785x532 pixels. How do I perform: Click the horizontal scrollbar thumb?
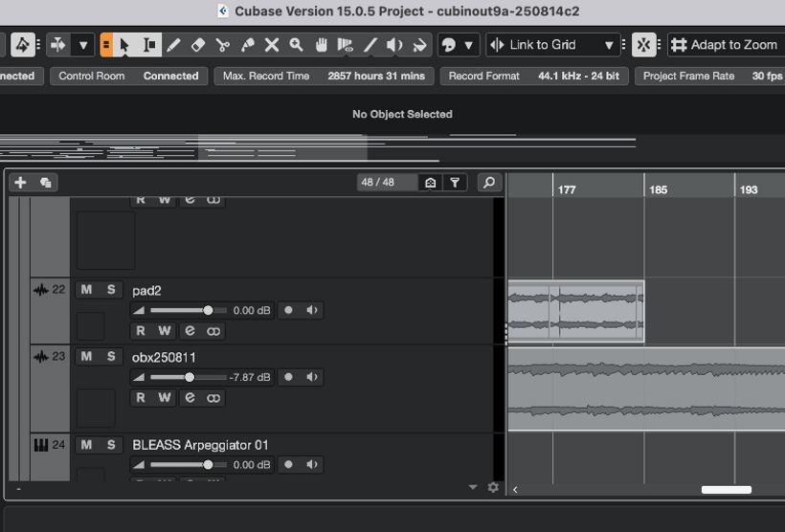coord(727,490)
